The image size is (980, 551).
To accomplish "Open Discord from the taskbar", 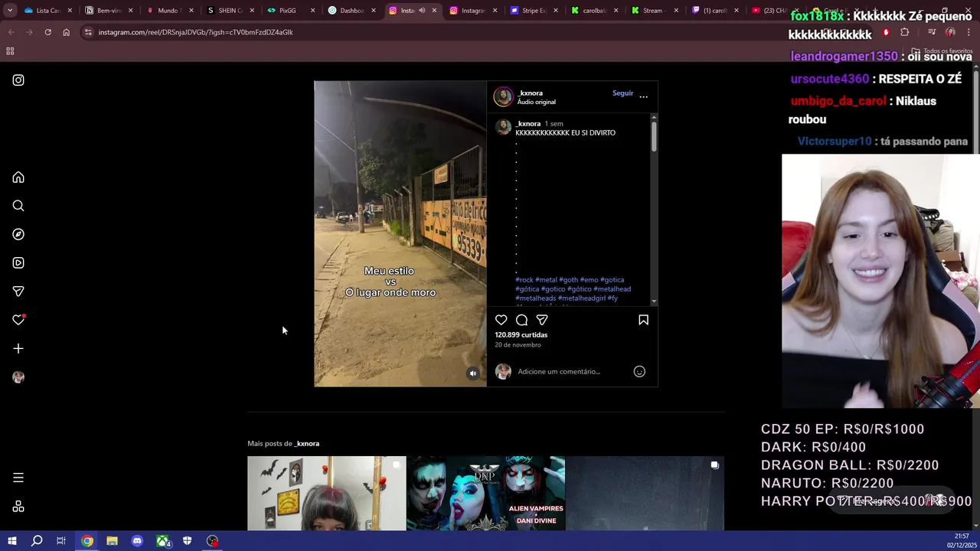I will coord(137,541).
